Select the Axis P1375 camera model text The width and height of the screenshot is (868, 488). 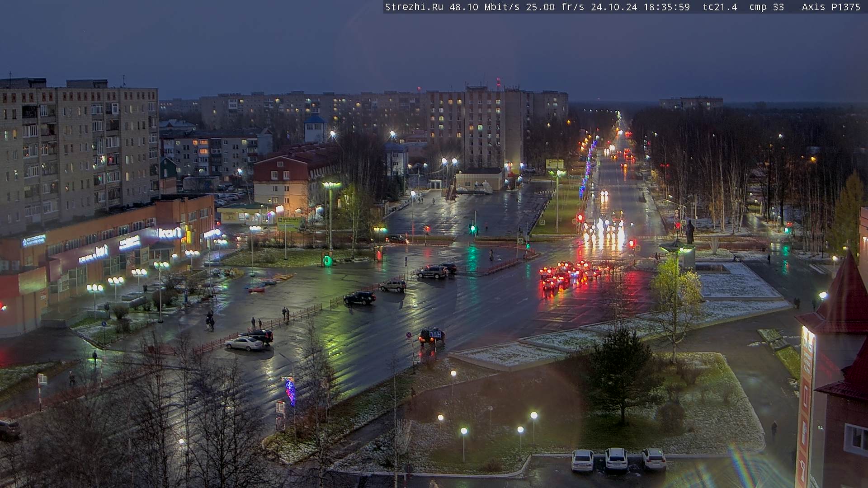point(831,7)
